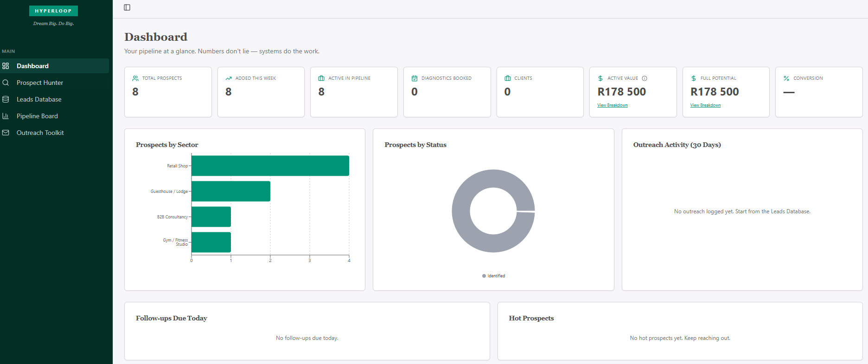The image size is (868, 364).
Task: Click the grey donut status ring
Action: click(460, 211)
